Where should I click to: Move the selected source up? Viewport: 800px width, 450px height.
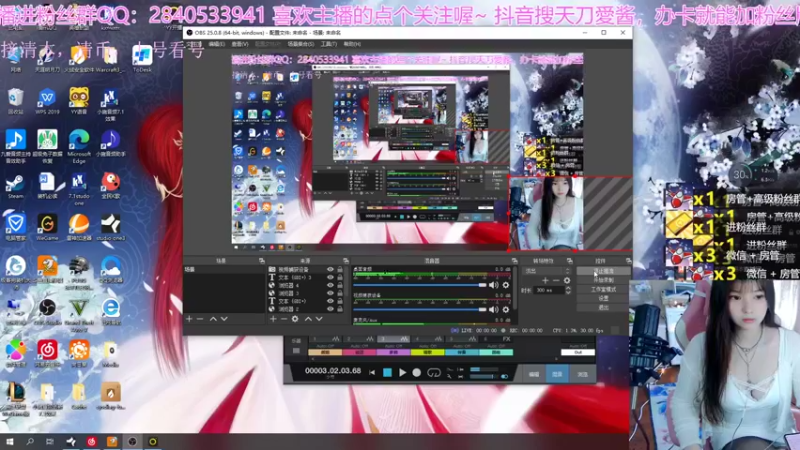[x=308, y=319]
